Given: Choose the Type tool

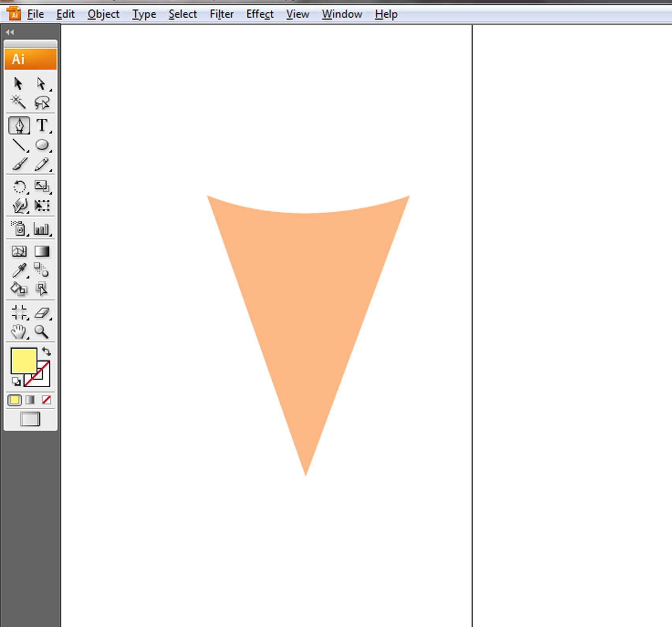Looking at the screenshot, I should [41, 125].
